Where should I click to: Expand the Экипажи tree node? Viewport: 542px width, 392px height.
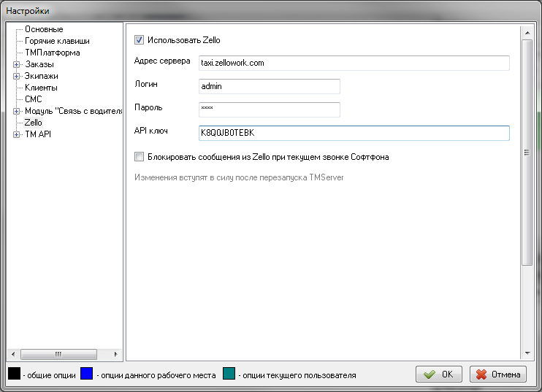click(x=16, y=77)
